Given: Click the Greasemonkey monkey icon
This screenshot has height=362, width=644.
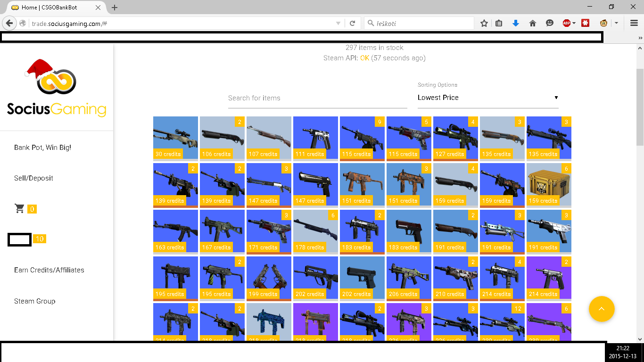Looking at the screenshot, I should (604, 23).
